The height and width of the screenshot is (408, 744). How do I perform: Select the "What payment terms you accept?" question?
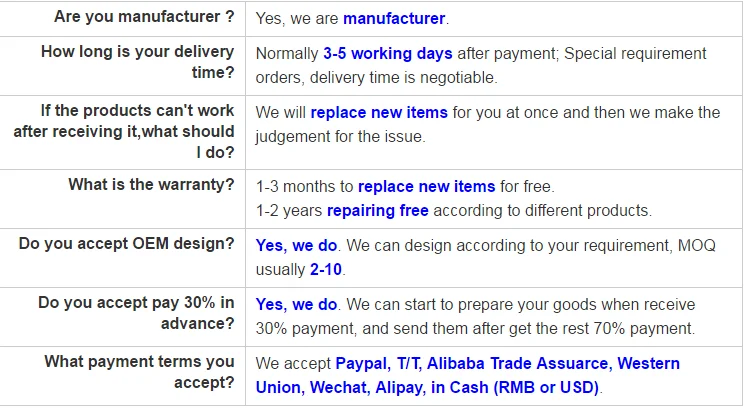[x=144, y=371]
